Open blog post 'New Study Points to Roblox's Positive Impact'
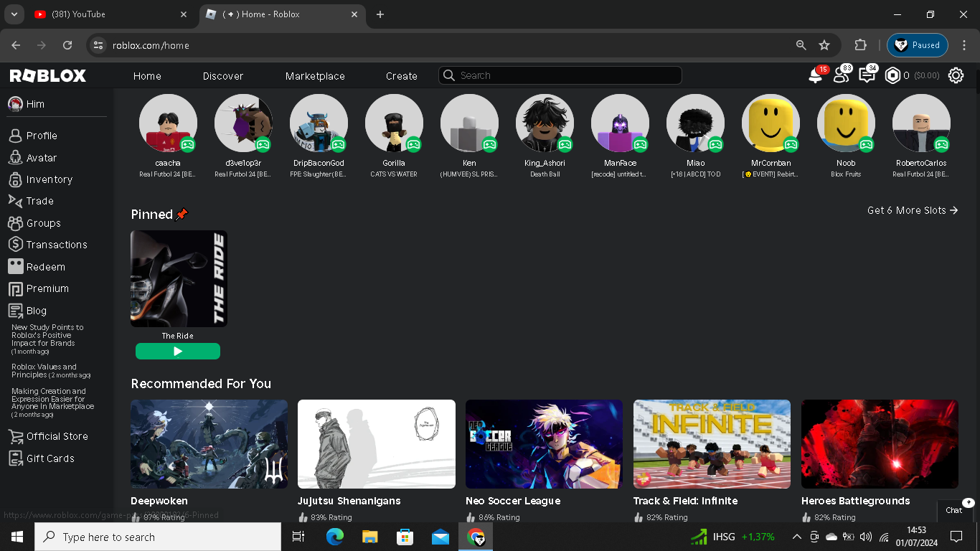The height and width of the screenshot is (551, 980). pos(47,339)
